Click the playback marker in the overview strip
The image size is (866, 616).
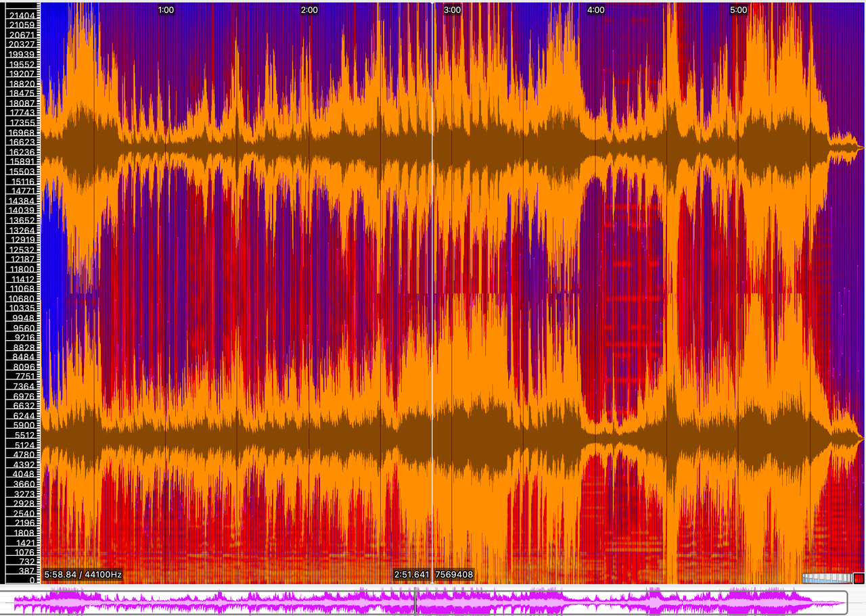[x=415, y=601]
